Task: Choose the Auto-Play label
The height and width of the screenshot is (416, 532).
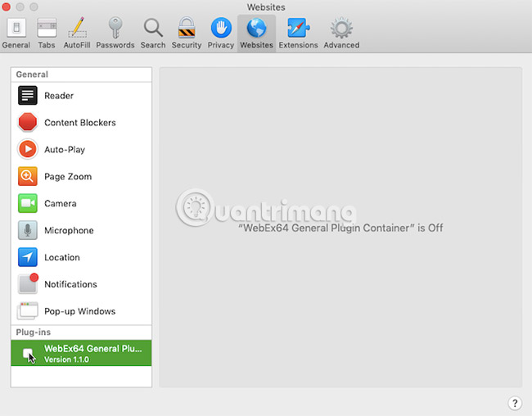Action: 65,150
